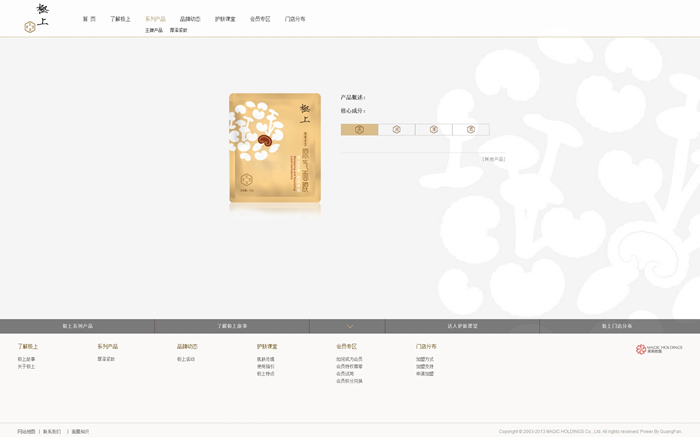Open the footer 了解极上 heading
Viewport: 700px width, 441px height.
coord(28,346)
